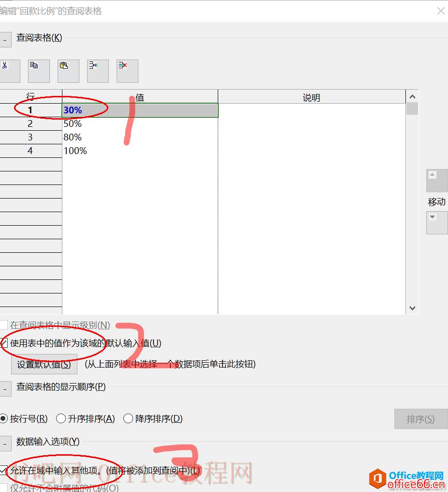Click row header number 2
The image size is (448, 492).
point(30,123)
